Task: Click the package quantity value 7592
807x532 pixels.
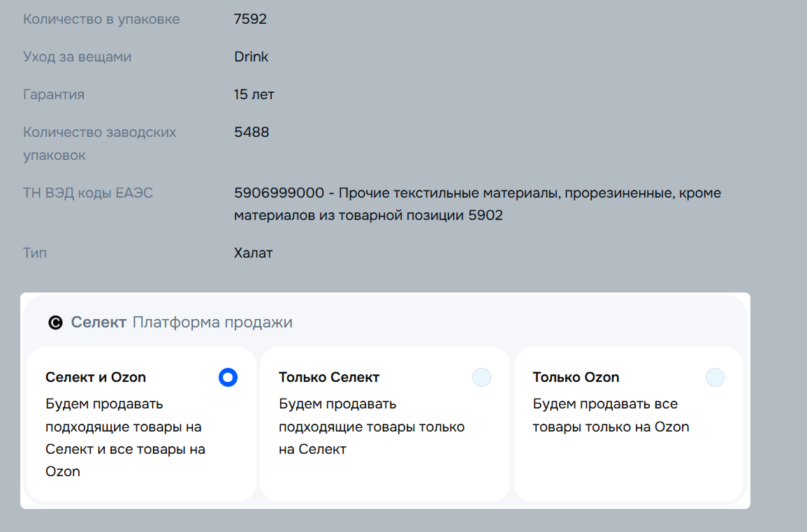Action: 250,19
